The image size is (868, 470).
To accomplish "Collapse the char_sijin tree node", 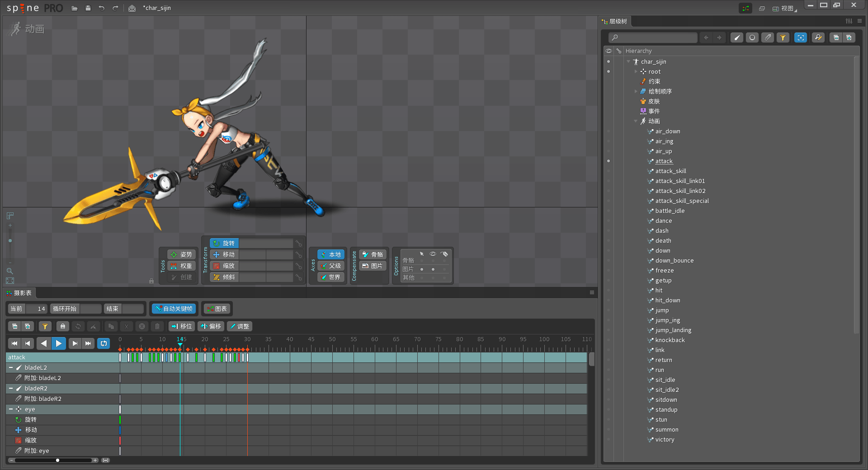I will point(628,61).
